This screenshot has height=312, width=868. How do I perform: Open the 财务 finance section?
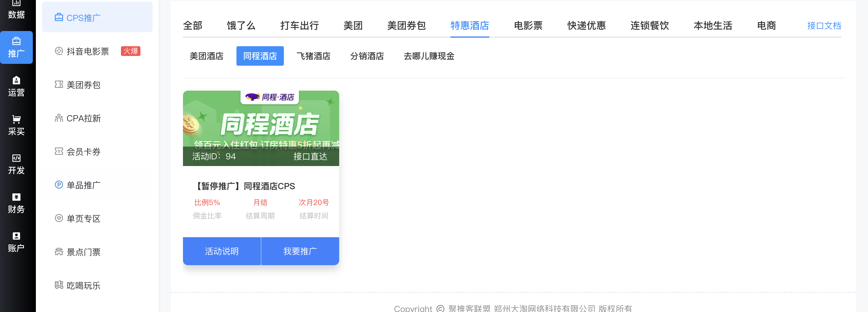(x=16, y=203)
